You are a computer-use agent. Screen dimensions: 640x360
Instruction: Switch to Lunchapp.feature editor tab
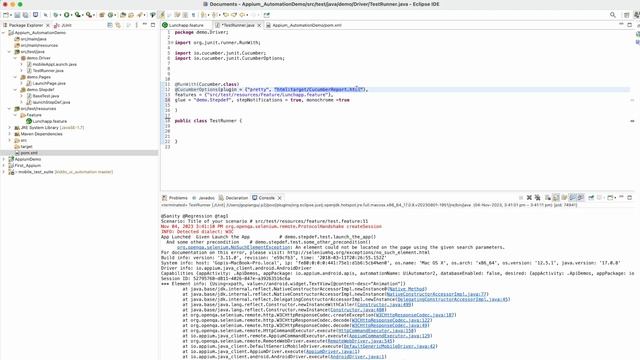coord(186,25)
